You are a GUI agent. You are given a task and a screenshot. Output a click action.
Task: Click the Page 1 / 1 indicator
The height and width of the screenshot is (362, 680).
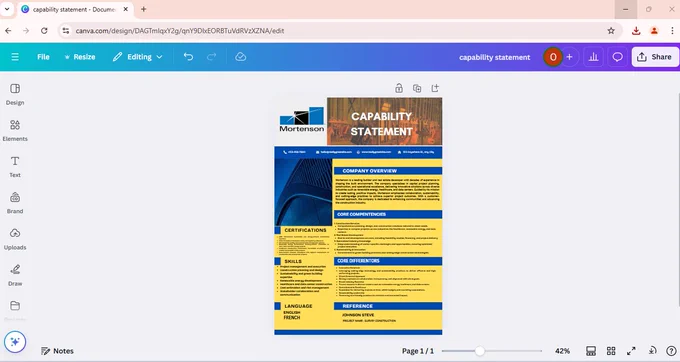(x=418, y=351)
